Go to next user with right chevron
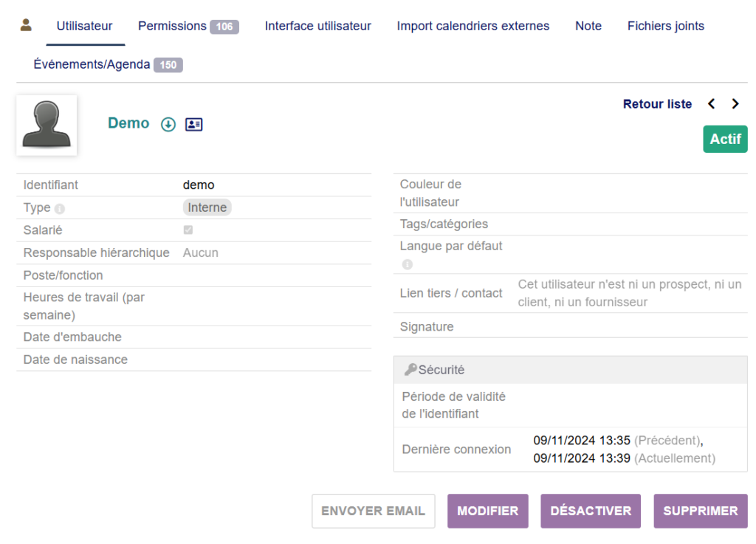The width and height of the screenshot is (756, 544). (735, 104)
